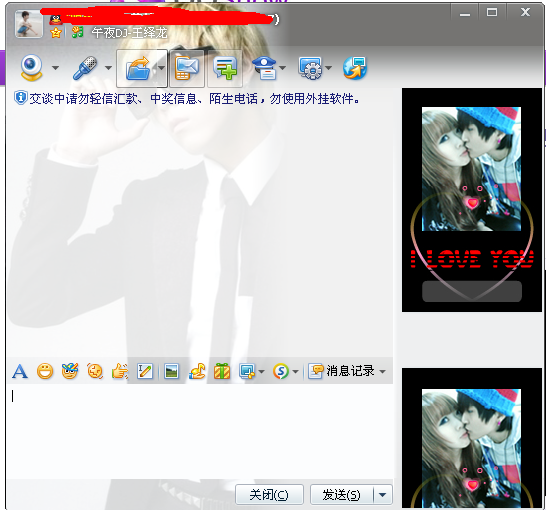Expand the 消息记录 dropdown arrow
Screen dimensions: 546x510
click(x=382, y=372)
